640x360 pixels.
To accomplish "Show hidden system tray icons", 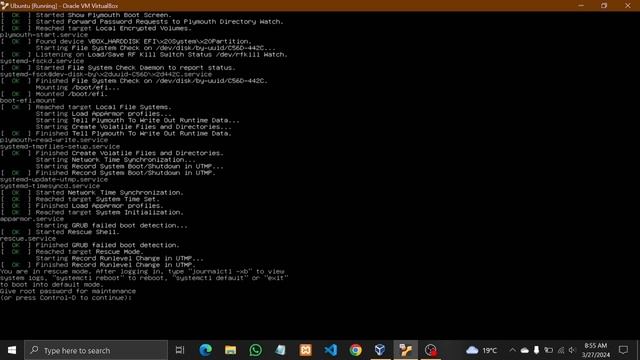I will 512,350.
